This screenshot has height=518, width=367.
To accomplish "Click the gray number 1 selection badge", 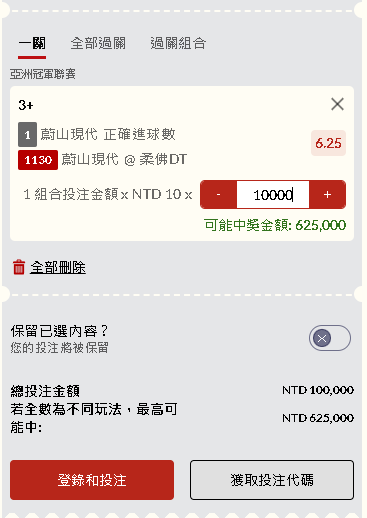I will 27,135.
